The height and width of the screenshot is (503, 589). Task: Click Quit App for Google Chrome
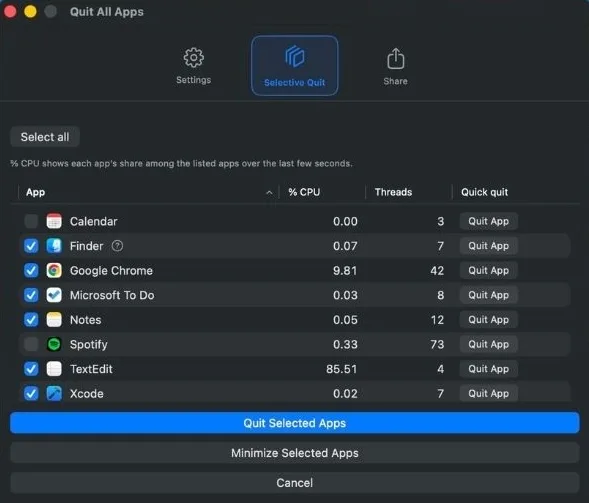coord(489,270)
